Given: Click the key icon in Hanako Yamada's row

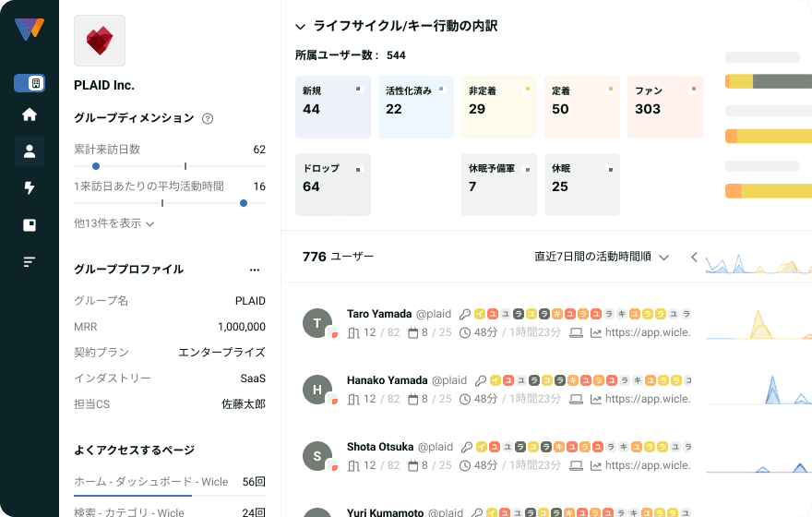Looking at the screenshot, I should coord(481,380).
